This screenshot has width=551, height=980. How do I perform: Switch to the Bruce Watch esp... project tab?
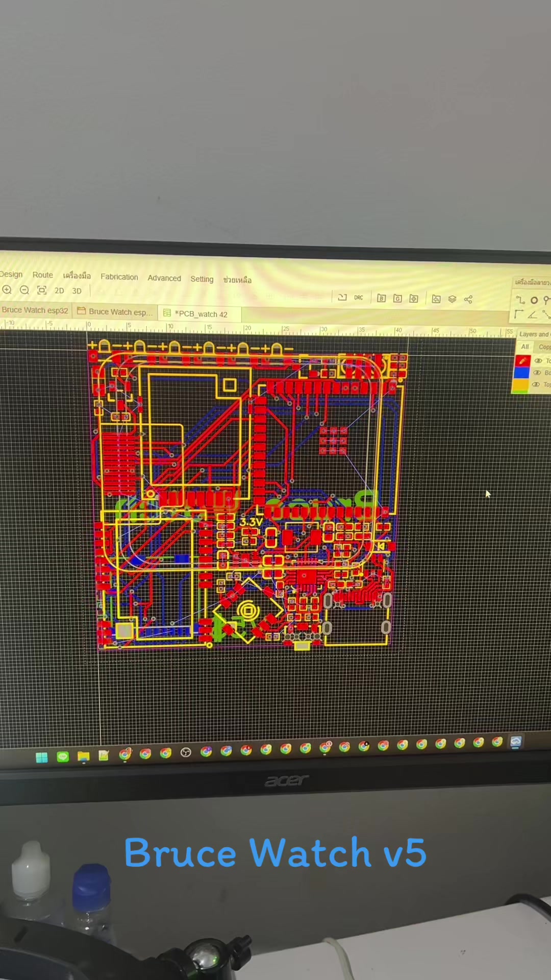pos(115,311)
